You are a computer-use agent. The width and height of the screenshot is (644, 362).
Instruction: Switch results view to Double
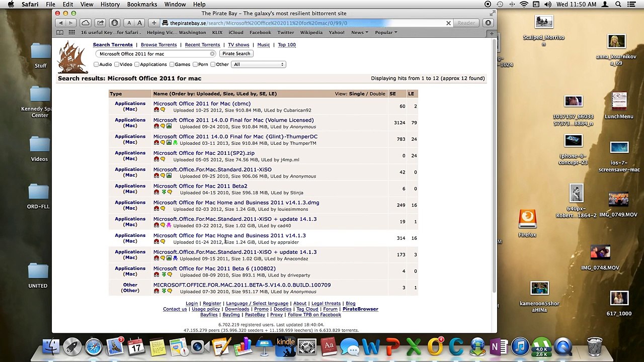click(x=377, y=94)
